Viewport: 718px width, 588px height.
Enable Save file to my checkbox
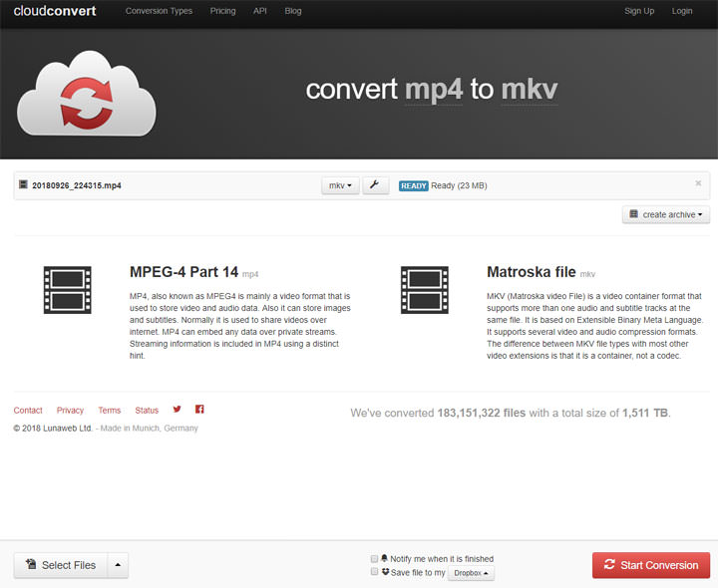tap(374, 571)
